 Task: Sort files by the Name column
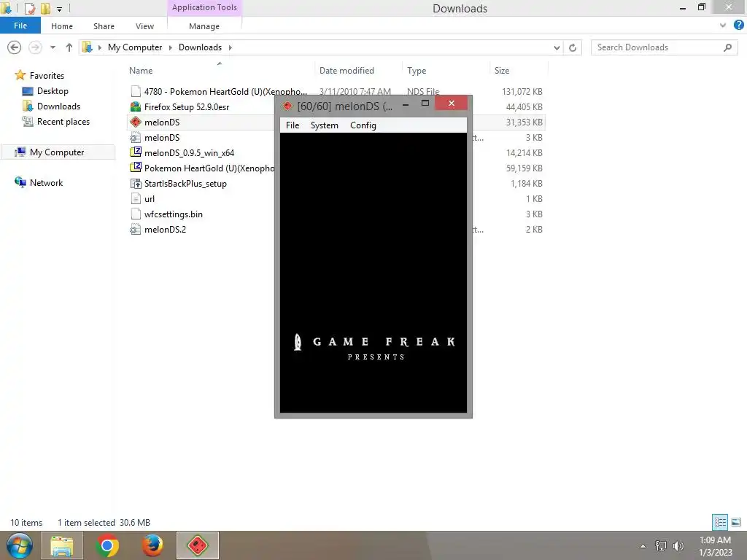coord(141,71)
